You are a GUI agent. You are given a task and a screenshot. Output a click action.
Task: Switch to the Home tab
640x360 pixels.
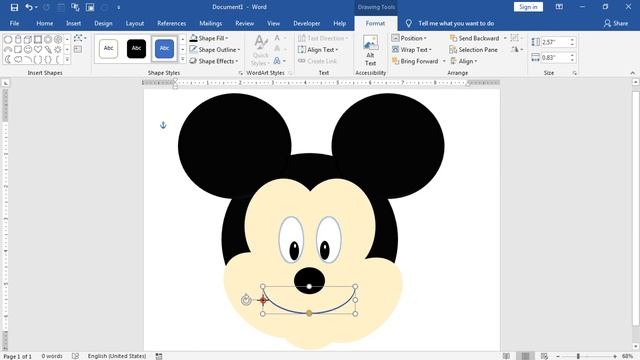pyautogui.click(x=44, y=23)
